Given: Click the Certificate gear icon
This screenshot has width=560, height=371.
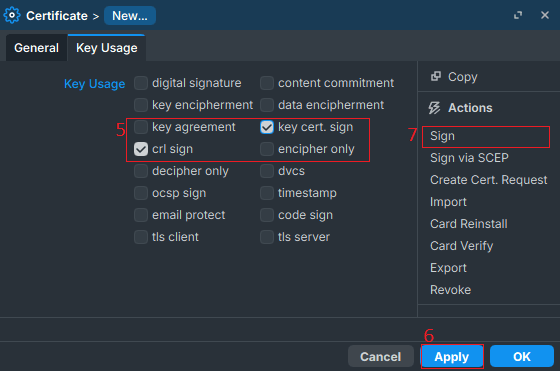Looking at the screenshot, I should pos(12,15).
